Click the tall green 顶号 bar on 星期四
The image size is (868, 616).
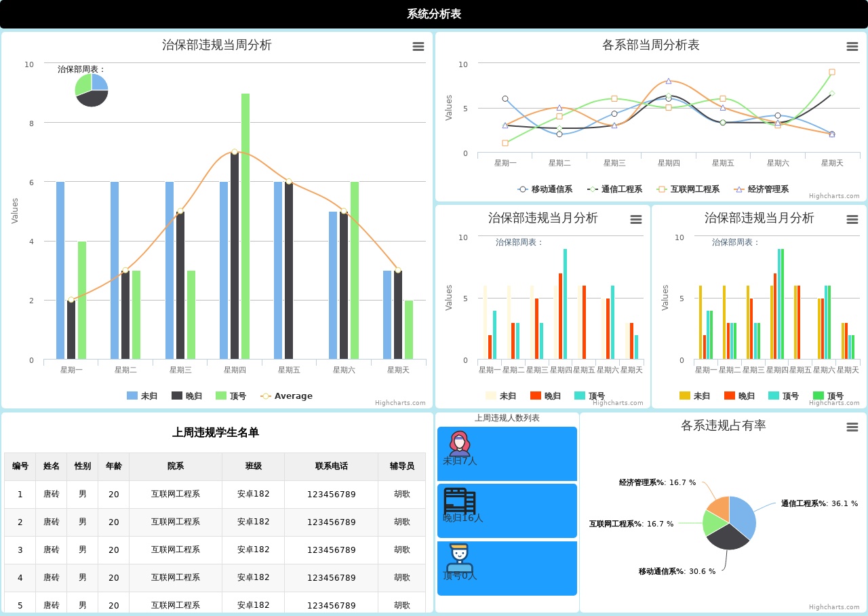pos(245,226)
